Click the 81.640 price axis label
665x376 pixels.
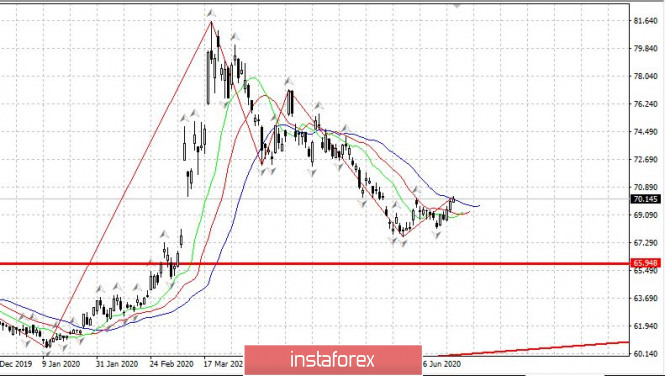click(645, 21)
